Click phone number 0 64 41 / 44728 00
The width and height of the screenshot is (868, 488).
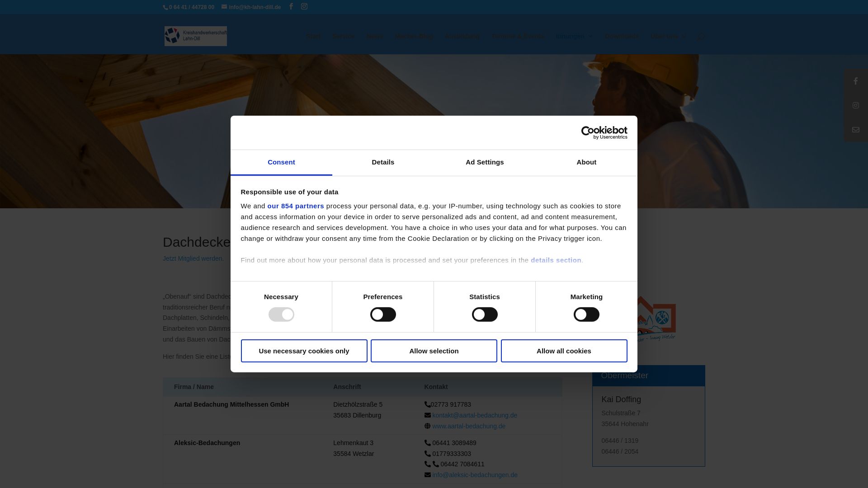pos(192,7)
